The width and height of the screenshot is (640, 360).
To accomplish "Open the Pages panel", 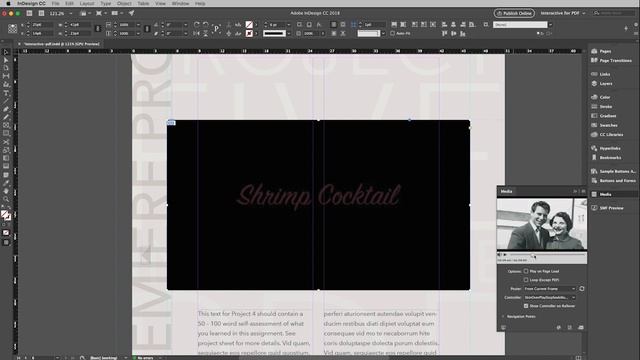I will tap(601, 51).
